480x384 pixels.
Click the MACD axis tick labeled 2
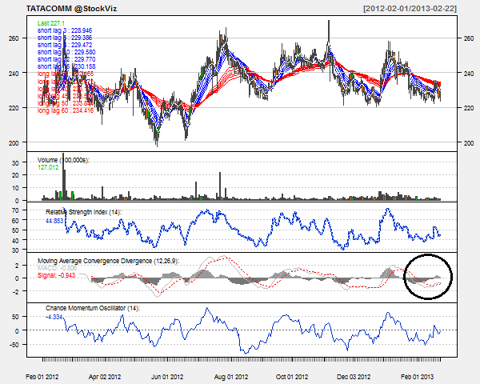click(16, 266)
